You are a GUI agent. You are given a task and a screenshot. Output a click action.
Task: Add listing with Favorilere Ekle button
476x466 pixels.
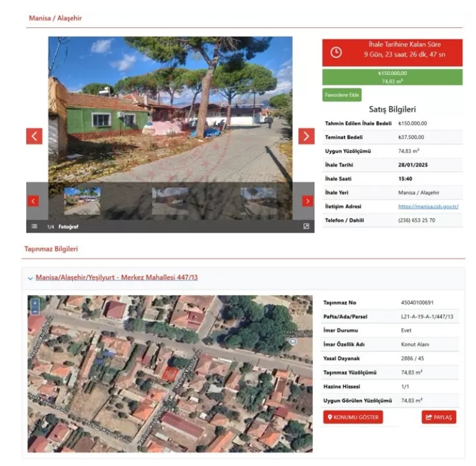coord(342,95)
